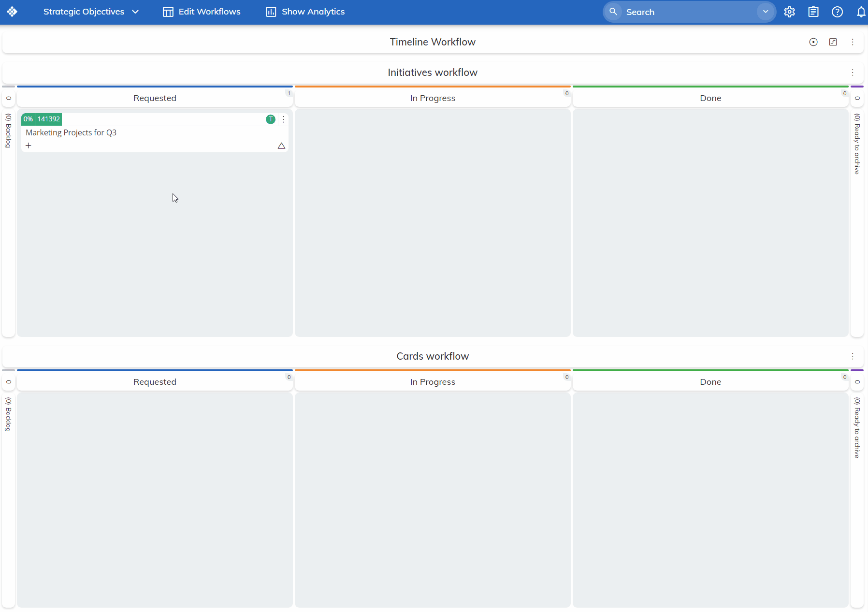Open the Cards workflow three-dot options menu
868x612 pixels.
click(x=854, y=356)
